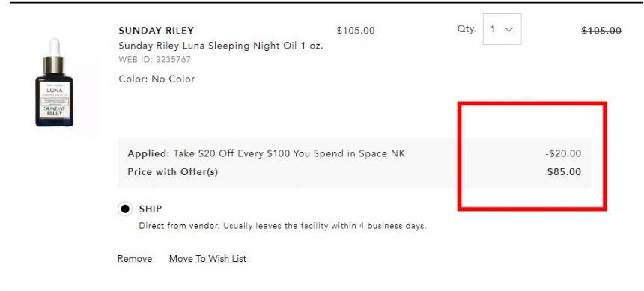
Task: Click the $105.00 unit price
Action: [356, 31]
